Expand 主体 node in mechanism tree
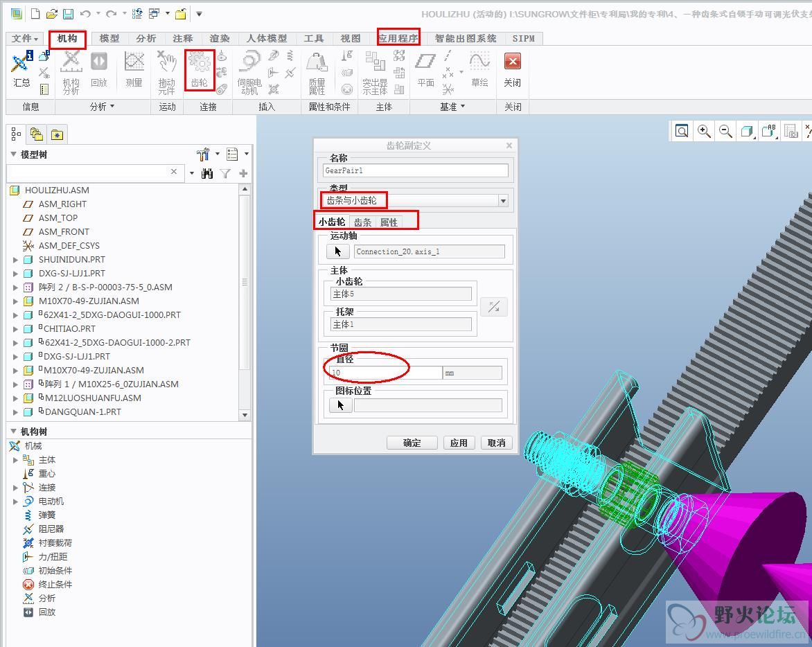This screenshot has width=812, height=647. [x=15, y=460]
